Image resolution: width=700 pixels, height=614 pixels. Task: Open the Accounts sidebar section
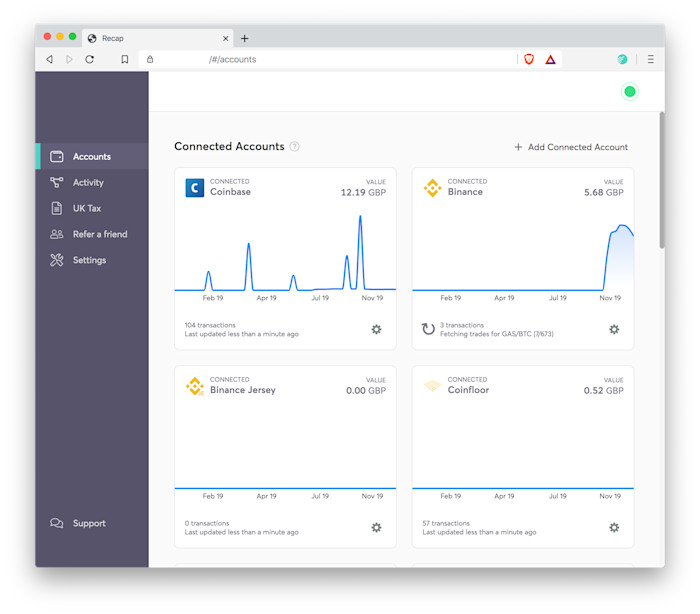(x=92, y=156)
